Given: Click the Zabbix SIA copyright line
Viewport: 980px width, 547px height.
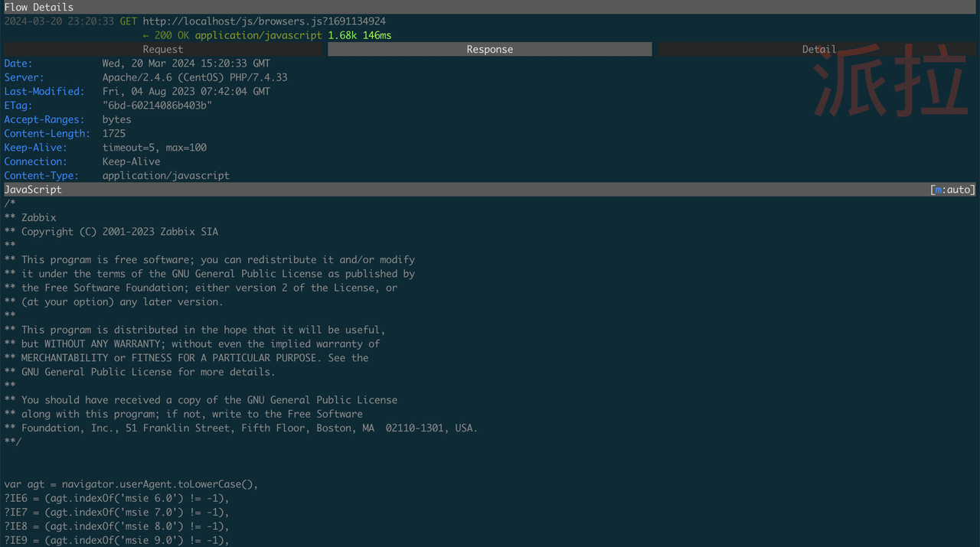Looking at the screenshot, I should (x=119, y=232).
